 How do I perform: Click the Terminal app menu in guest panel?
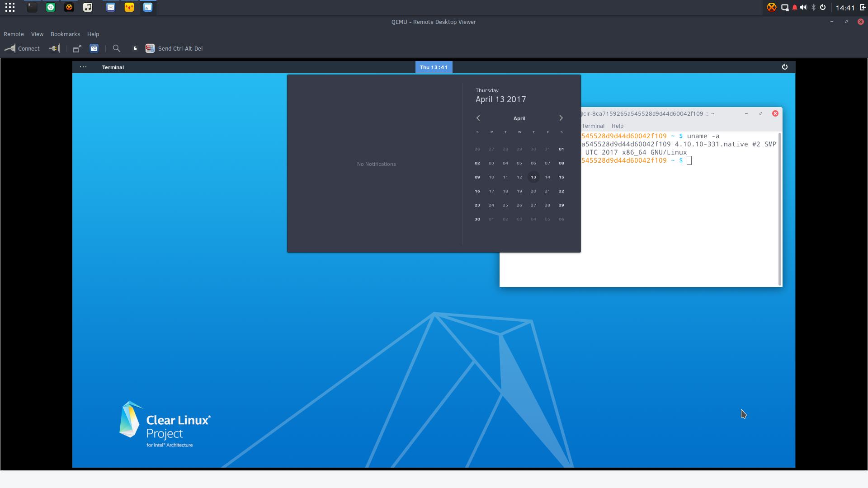pos(113,67)
